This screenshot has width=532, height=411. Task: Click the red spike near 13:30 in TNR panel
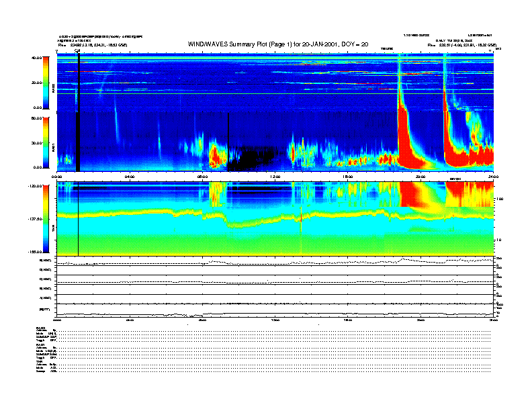pos(301,217)
